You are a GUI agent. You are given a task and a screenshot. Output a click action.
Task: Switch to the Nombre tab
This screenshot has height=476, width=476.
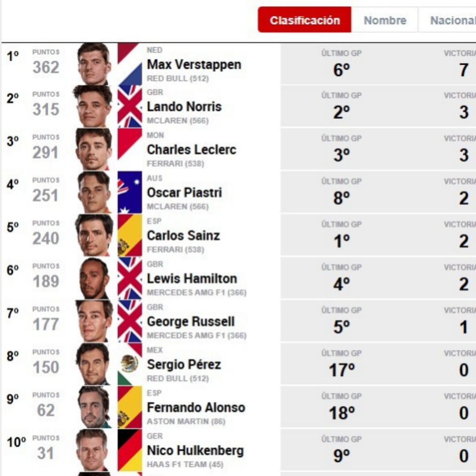[385, 20]
